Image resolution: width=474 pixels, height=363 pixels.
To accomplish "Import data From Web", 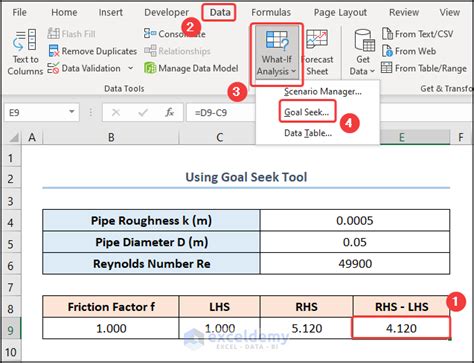I will click(x=409, y=51).
